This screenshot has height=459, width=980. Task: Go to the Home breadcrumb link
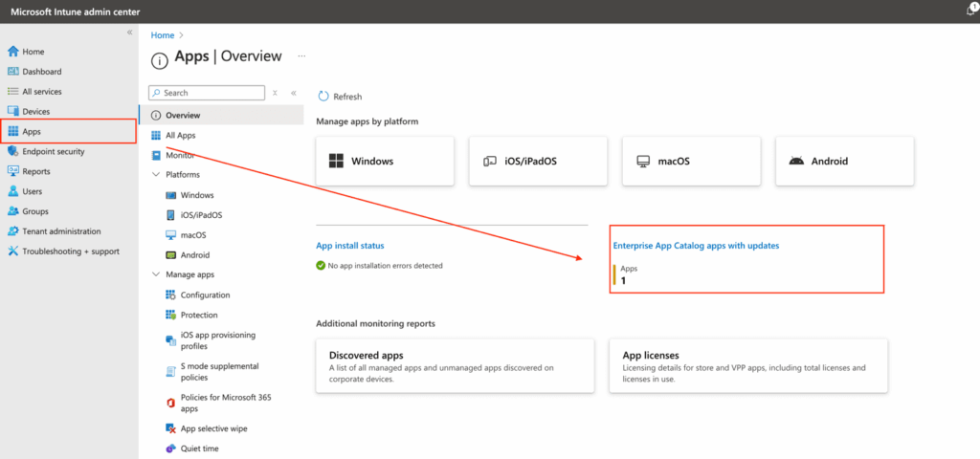[163, 35]
